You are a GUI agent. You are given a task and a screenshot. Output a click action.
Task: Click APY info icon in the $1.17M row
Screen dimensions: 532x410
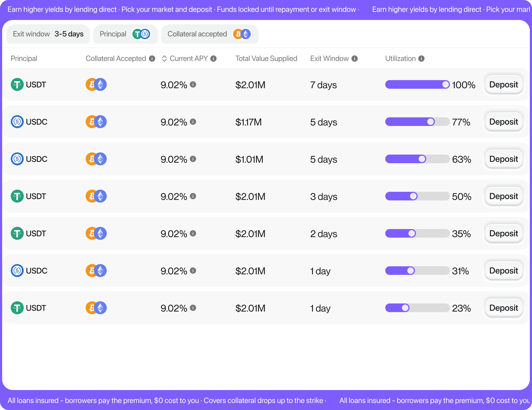point(193,122)
